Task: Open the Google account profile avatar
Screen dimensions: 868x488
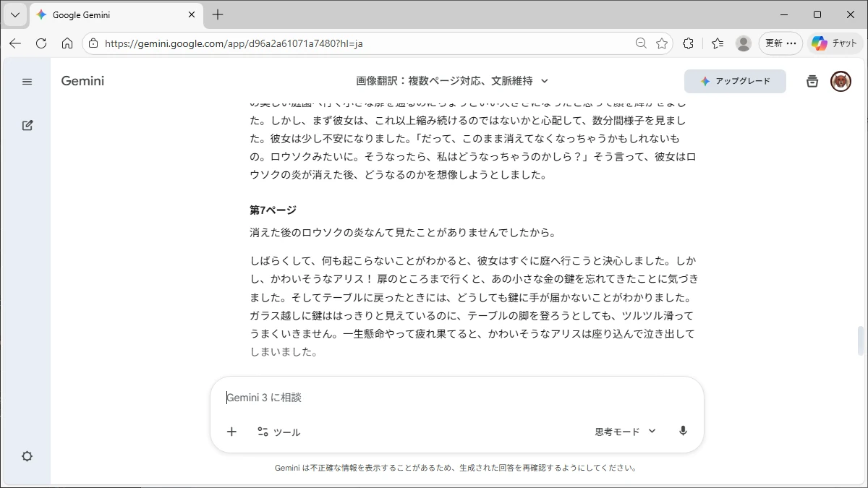Action: coord(841,81)
